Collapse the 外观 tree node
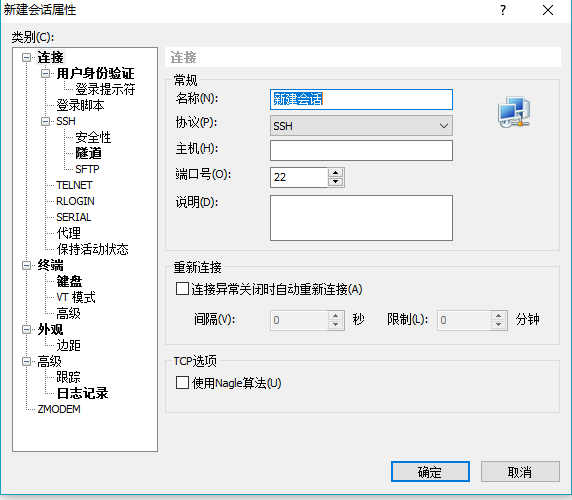 click(26, 330)
